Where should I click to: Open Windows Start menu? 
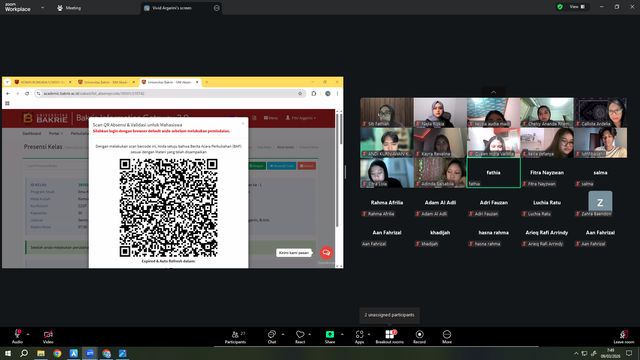point(8,353)
